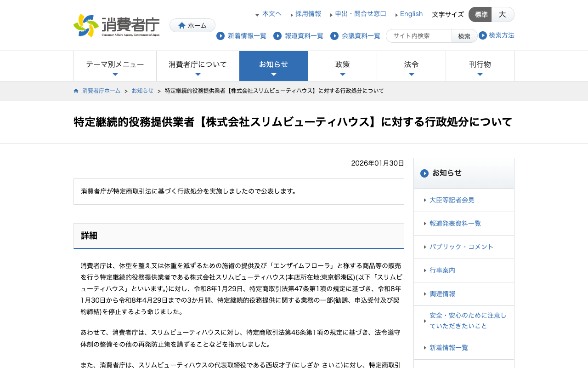Click the house icon in ホーム button

tap(182, 25)
